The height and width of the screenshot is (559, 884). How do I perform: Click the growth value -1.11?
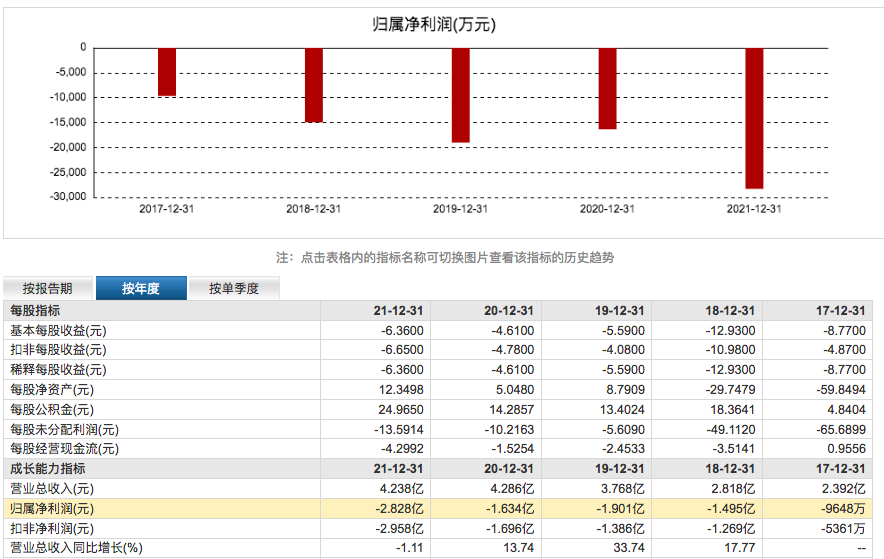(409, 548)
